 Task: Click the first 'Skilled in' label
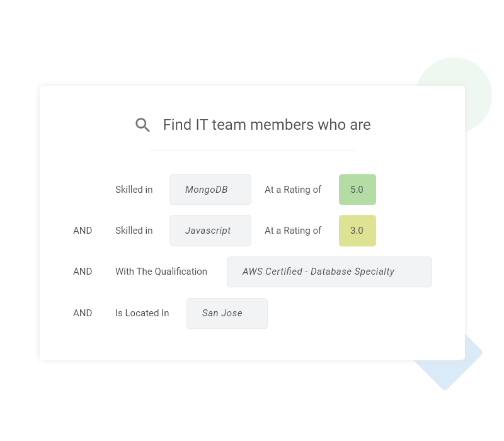134,190
